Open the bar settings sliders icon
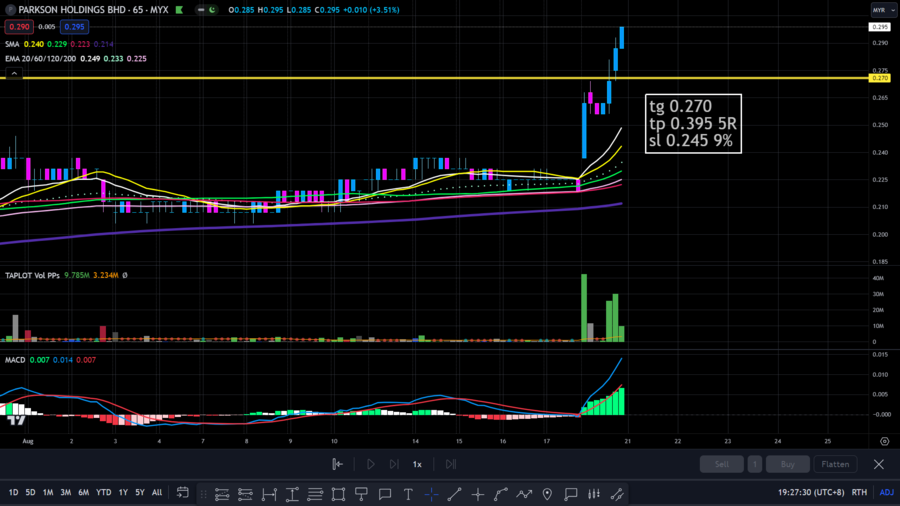 pyautogui.click(x=594, y=494)
